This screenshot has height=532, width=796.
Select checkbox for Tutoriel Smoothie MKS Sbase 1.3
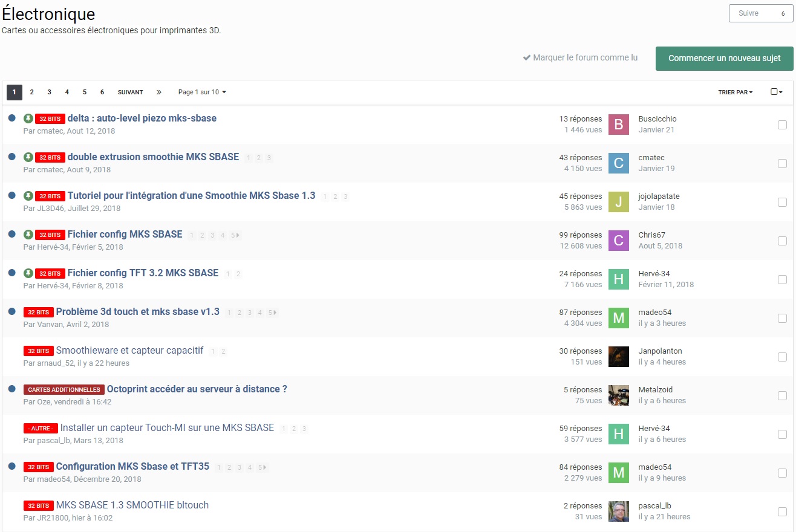pyautogui.click(x=782, y=202)
